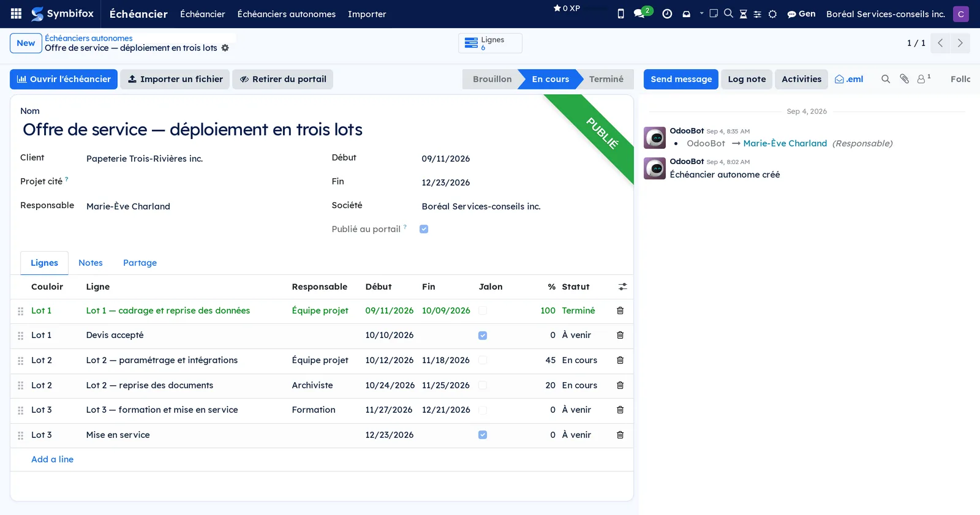Search chatter messages magnifier icon
The width and height of the screenshot is (980, 515).
pyautogui.click(x=886, y=79)
